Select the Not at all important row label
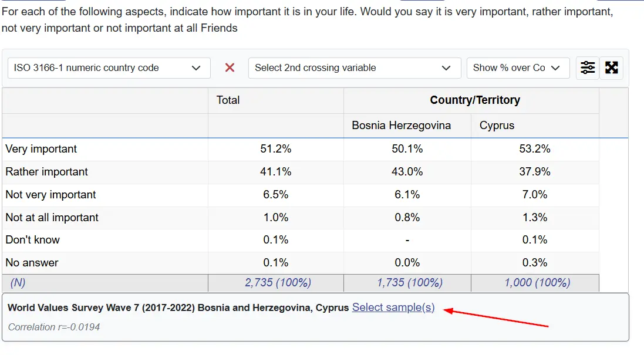644x355 pixels. click(52, 218)
